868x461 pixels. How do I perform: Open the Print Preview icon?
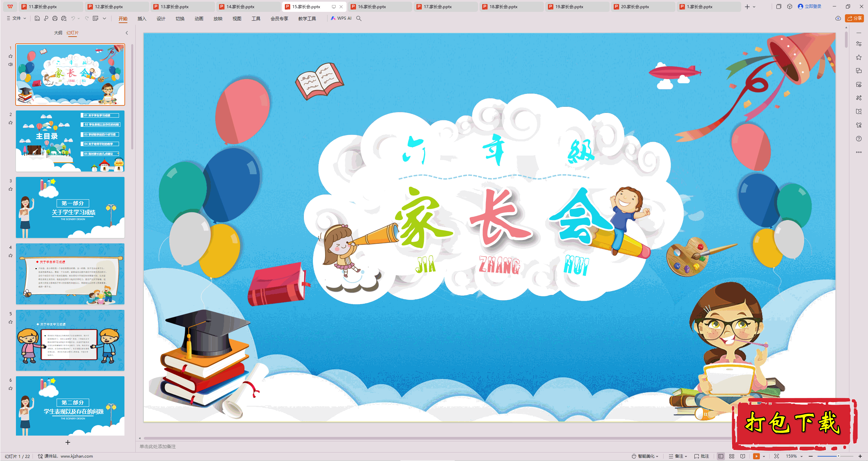64,18
